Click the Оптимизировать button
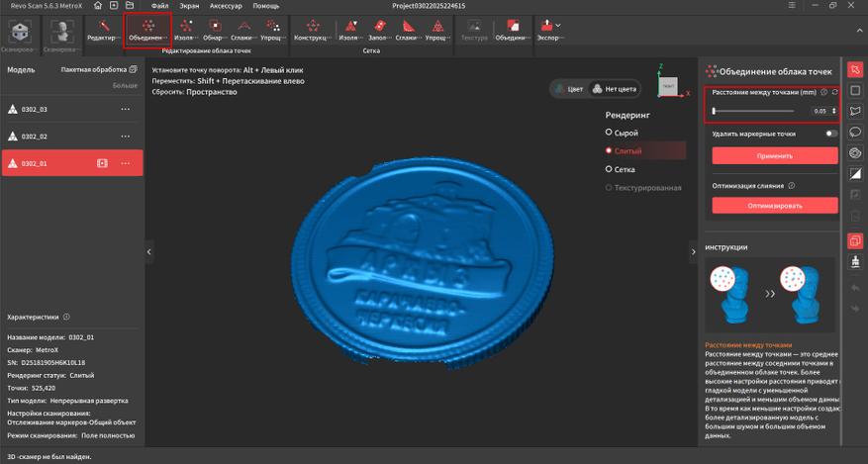Viewport: 868px width, 464px height. [774, 205]
